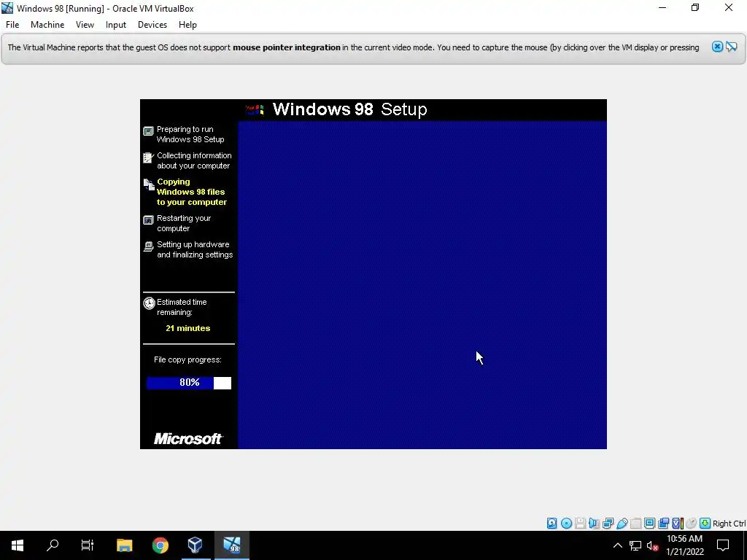Click the network adapters status icon
This screenshot has width=747, height=560.
[x=608, y=524]
